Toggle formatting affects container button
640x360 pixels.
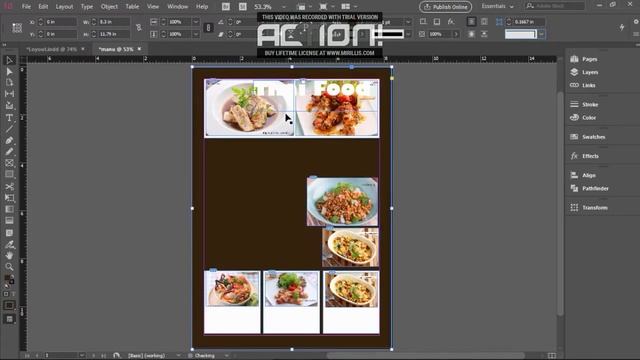point(6,294)
